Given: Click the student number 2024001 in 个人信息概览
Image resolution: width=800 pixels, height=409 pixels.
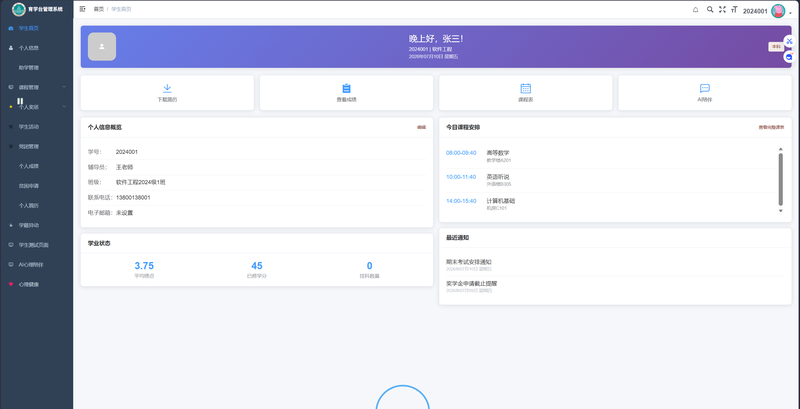Looking at the screenshot, I should point(127,152).
